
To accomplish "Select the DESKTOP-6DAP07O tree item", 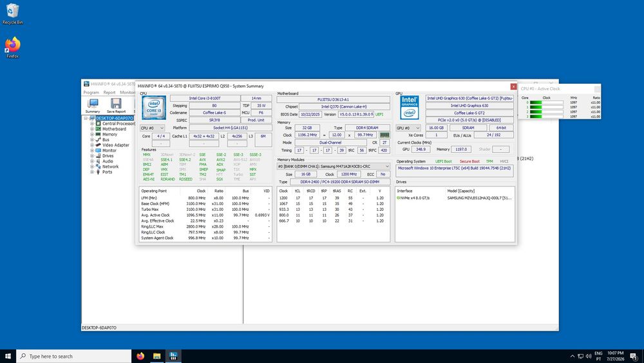I will tap(115, 118).
